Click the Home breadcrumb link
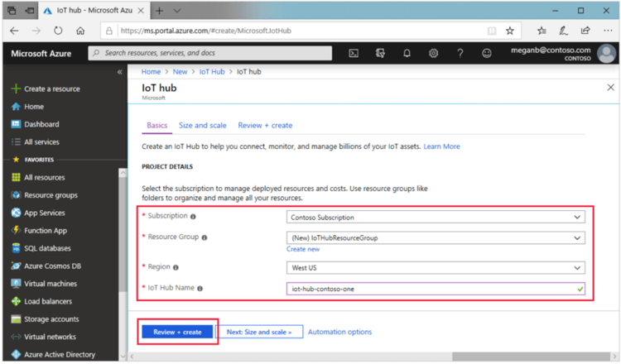This screenshot has height=364, width=621. [x=151, y=72]
